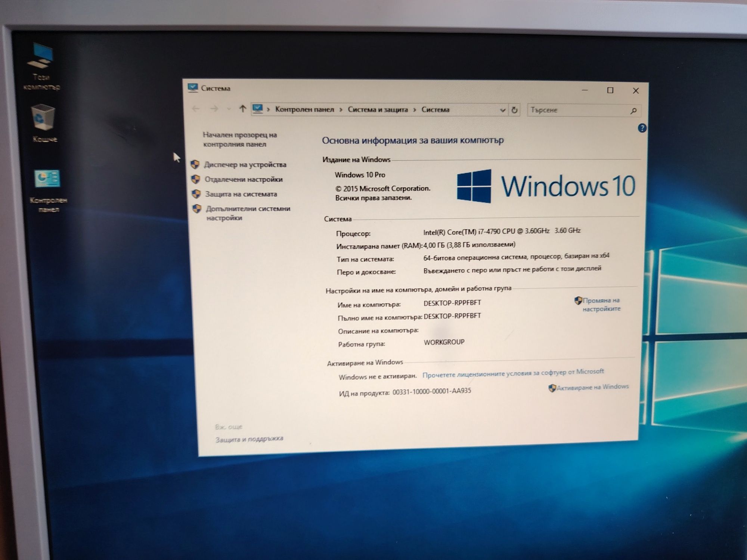Click the search magnifier icon
747x560 pixels.
pyautogui.click(x=633, y=111)
